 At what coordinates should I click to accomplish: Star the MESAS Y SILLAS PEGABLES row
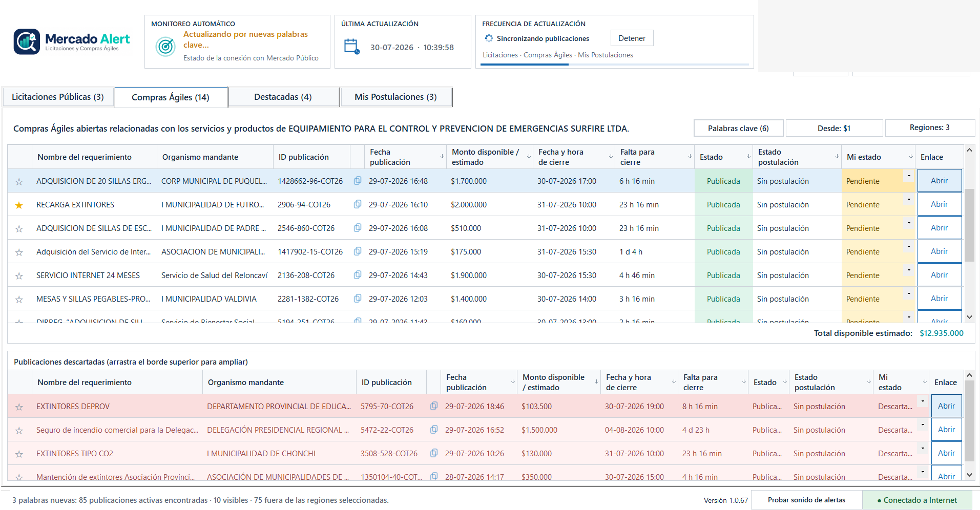tap(19, 300)
